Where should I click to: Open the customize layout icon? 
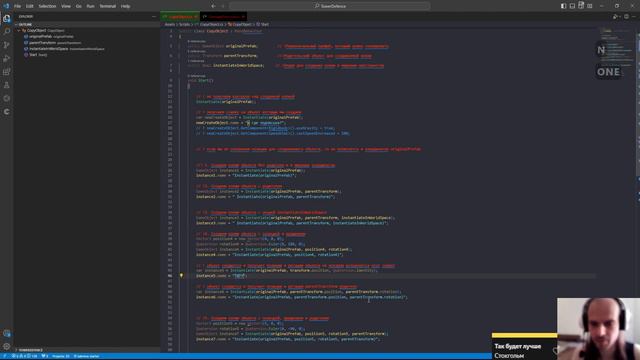(590, 6)
